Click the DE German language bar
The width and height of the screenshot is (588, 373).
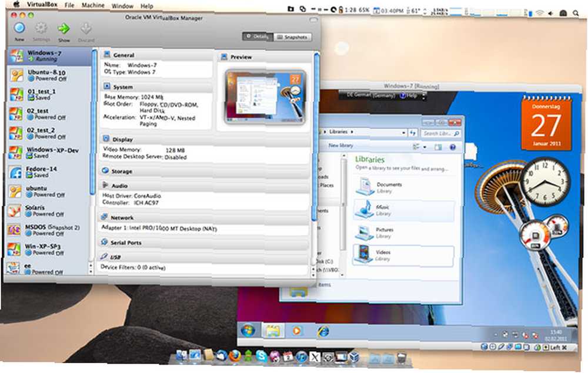pos(370,95)
